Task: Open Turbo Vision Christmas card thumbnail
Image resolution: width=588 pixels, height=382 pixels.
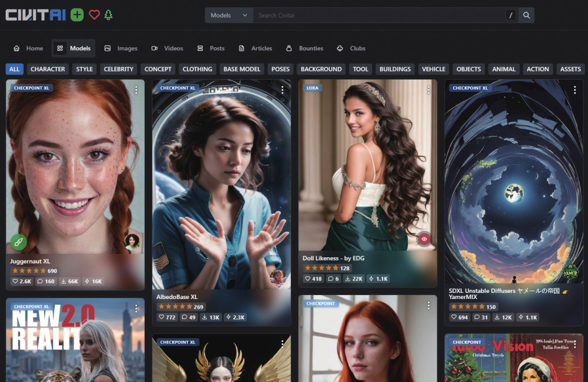Action: [x=514, y=358]
